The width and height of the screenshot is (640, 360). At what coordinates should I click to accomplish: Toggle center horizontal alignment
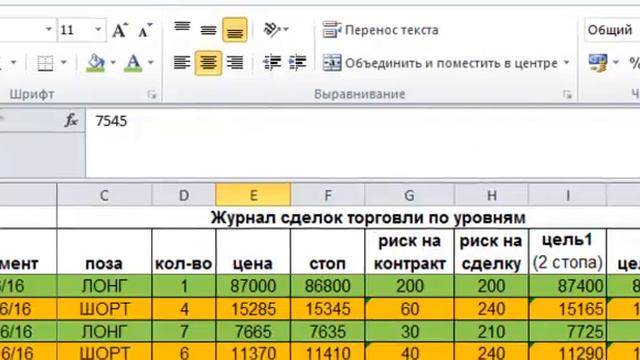click(208, 63)
